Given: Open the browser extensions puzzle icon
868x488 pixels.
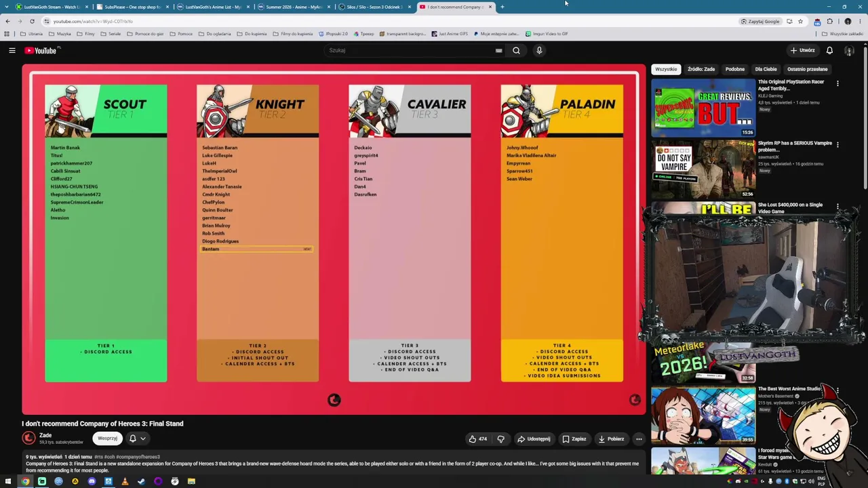Looking at the screenshot, I should pos(829,21).
